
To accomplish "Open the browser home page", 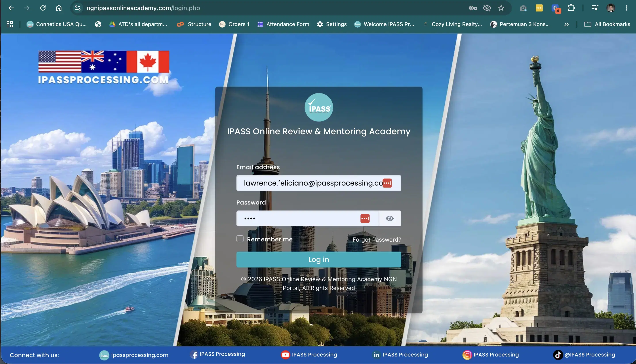I will (x=59, y=8).
